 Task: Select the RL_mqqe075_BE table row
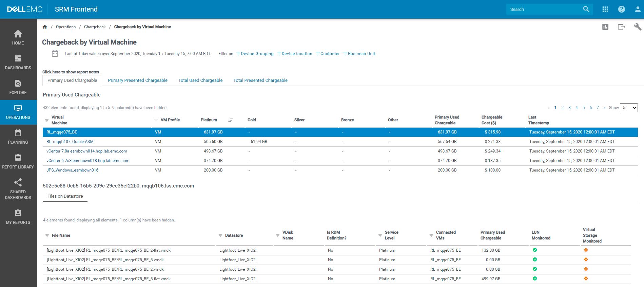click(x=340, y=132)
